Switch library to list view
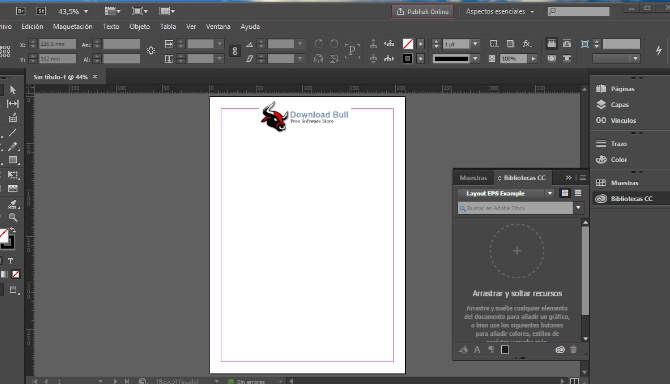The height and width of the screenshot is (384, 670). point(578,193)
